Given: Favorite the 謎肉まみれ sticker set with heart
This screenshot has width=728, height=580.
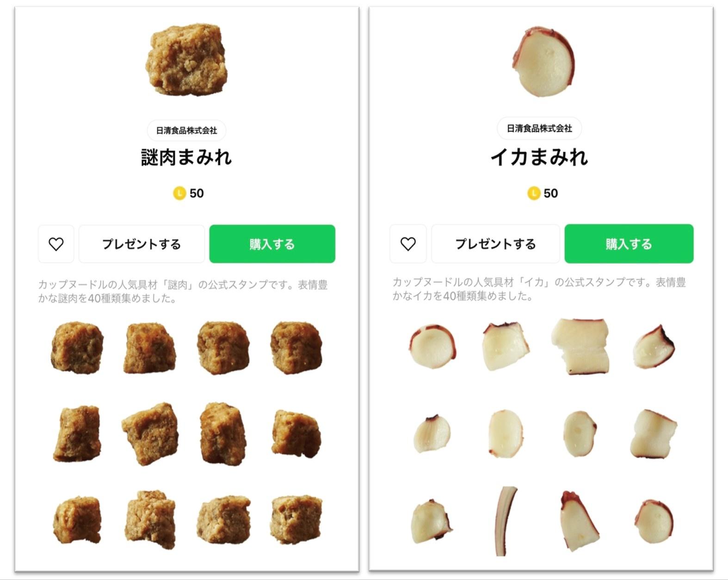Looking at the screenshot, I should pyautogui.click(x=56, y=244).
